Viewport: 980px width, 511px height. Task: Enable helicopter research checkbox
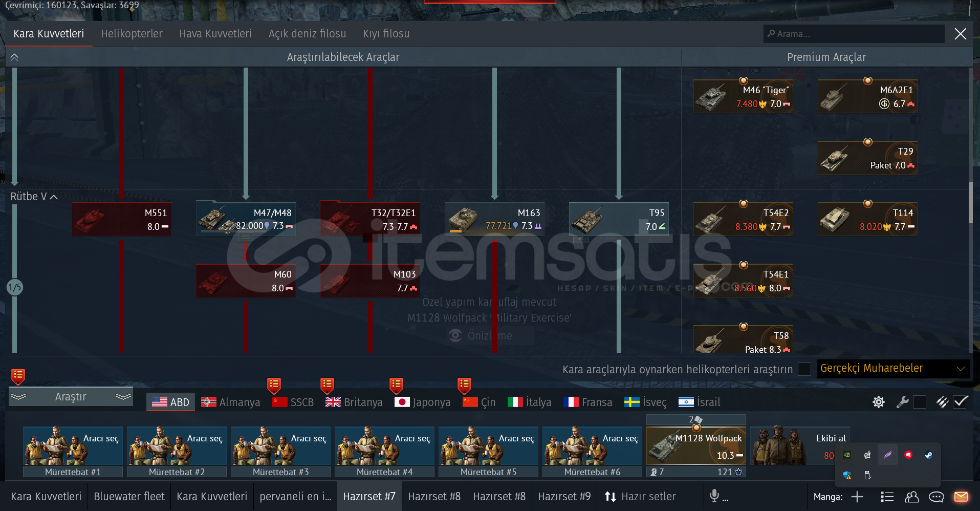pyautogui.click(x=804, y=369)
